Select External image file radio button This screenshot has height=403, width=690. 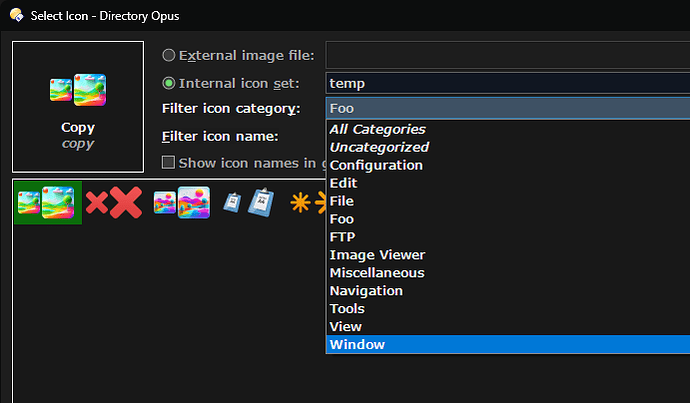point(169,56)
